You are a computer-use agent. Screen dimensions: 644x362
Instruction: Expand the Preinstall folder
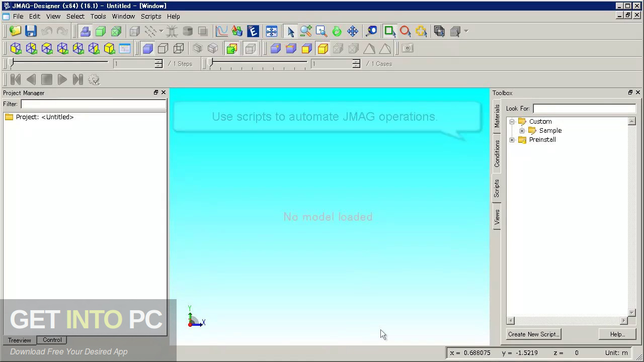coord(512,140)
